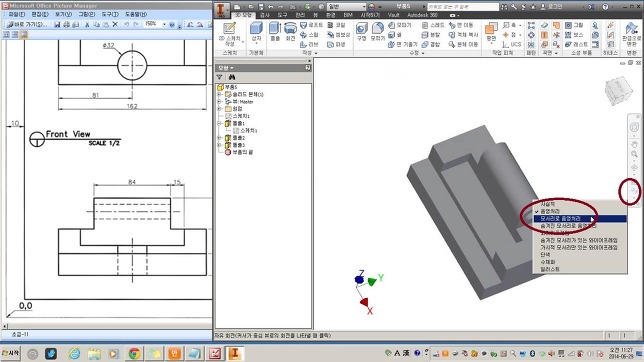644x362 pixels.
Task: Expand the 원점 folder node
Action: (220, 109)
